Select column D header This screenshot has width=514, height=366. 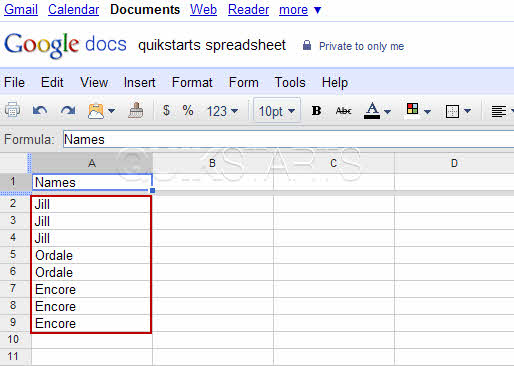pos(454,163)
